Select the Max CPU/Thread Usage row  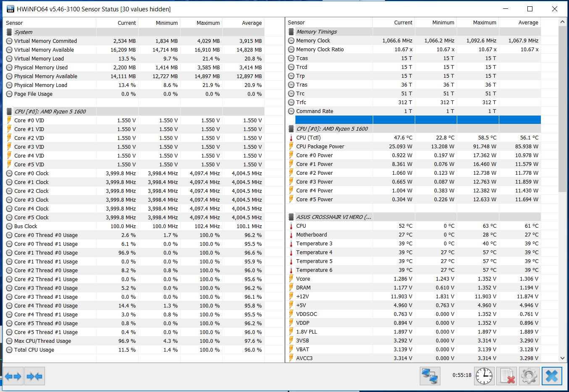[x=134, y=341]
